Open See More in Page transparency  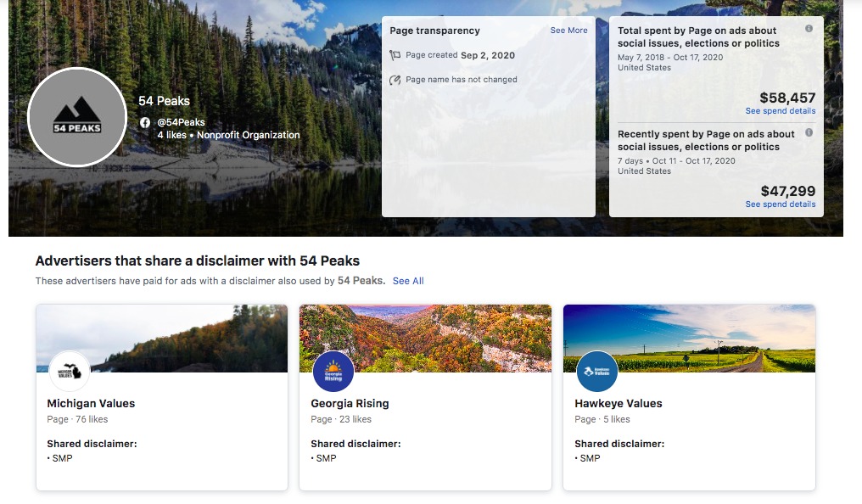[x=568, y=31]
